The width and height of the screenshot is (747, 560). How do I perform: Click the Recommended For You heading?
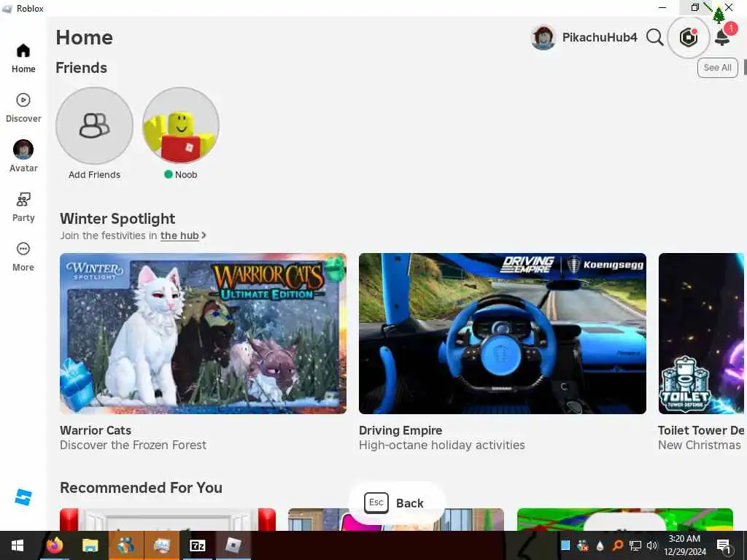[141, 488]
